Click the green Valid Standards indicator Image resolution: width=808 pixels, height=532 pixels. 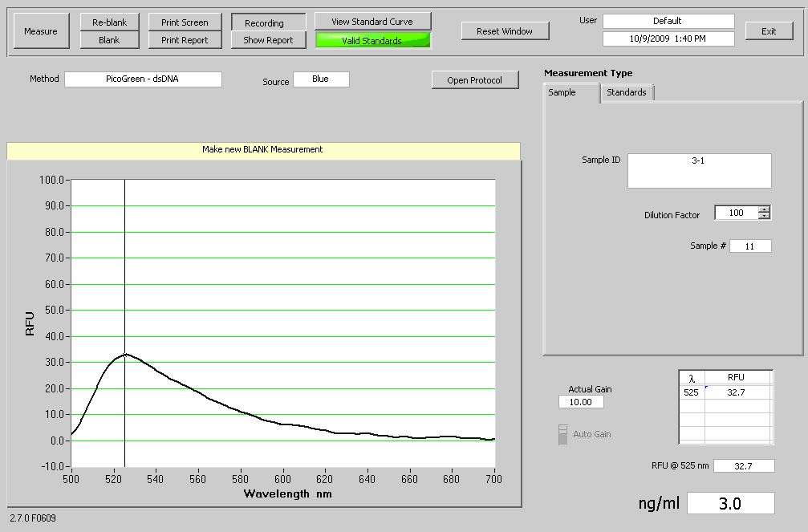(372, 40)
